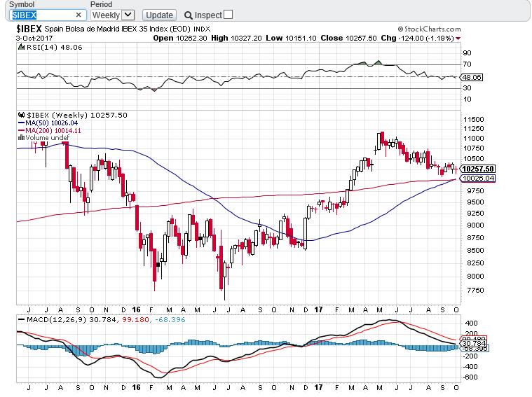Click the MACD histogram value -68.396

tap(170, 320)
